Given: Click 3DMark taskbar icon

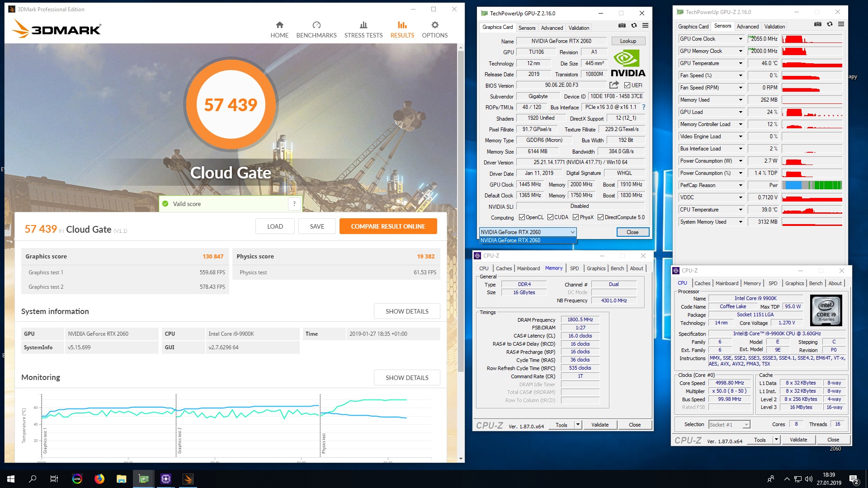Looking at the screenshot, I should [188, 479].
